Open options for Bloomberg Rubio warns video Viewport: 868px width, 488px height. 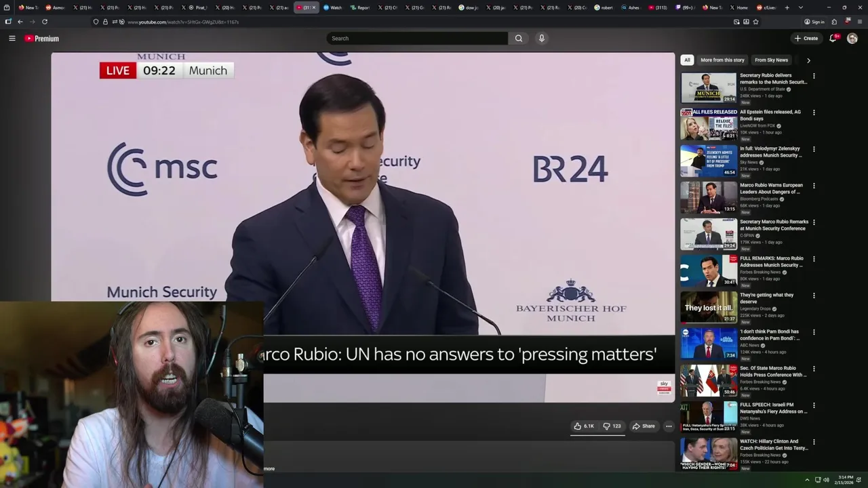point(814,186)
